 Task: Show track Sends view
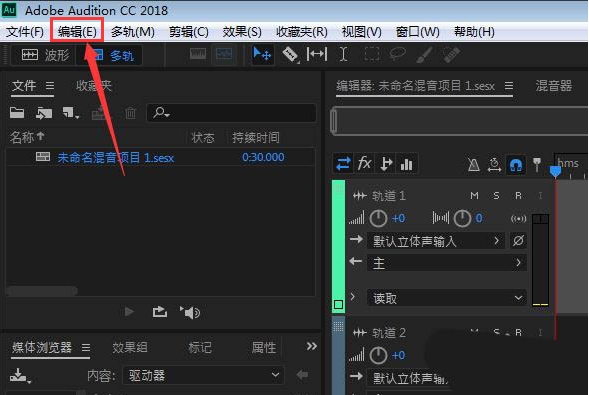[x=386, y=164]
